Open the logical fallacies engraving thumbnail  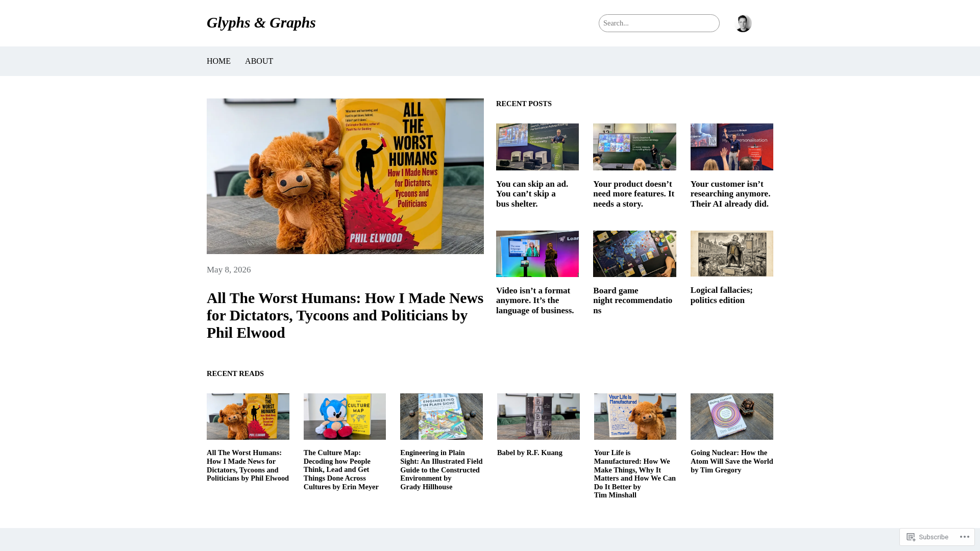pos(732,254)
